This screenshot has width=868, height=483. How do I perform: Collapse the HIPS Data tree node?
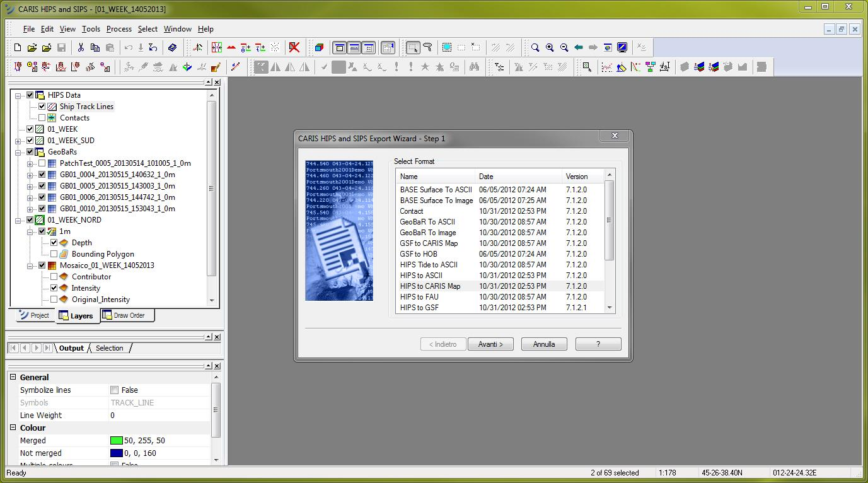(18, 95)
